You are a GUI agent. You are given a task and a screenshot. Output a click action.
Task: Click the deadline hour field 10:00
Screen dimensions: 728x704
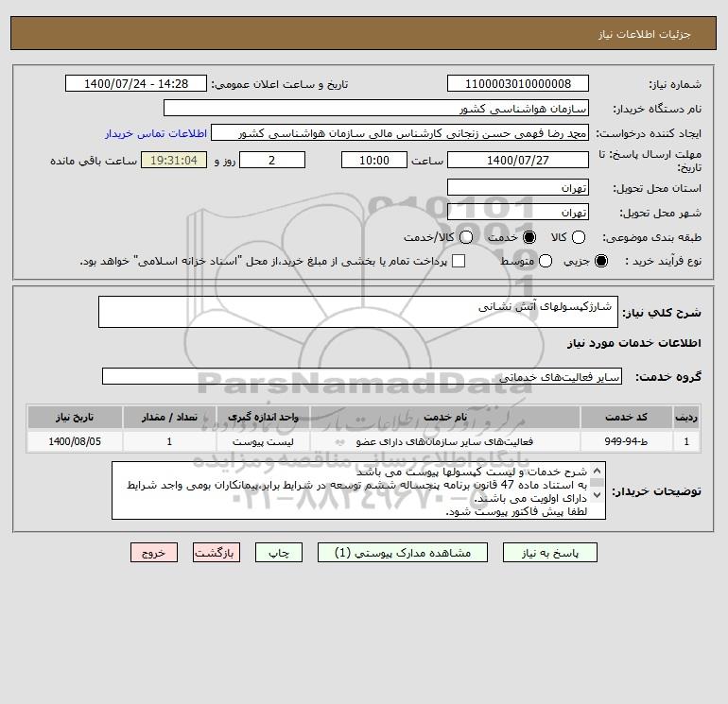pyautogui.click(x=374, y=160)
